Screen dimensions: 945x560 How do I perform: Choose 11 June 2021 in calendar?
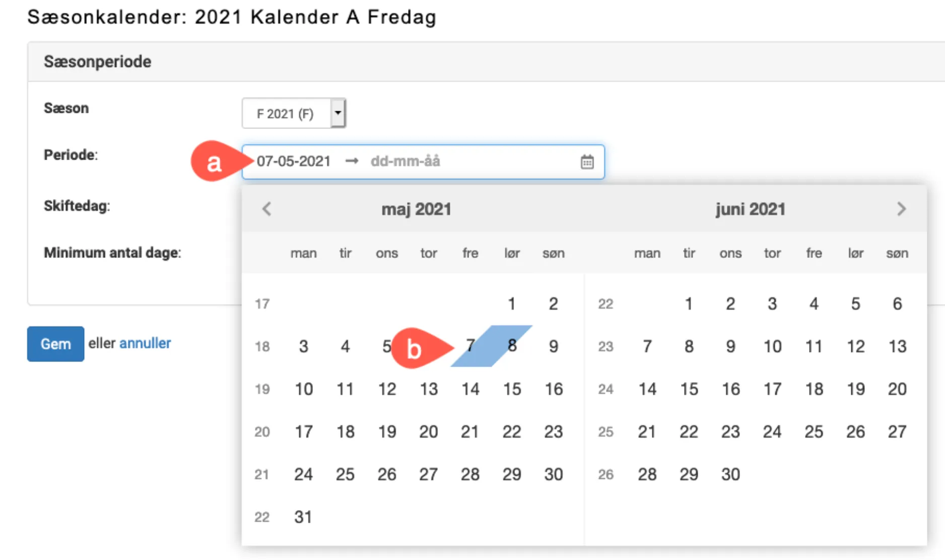tap(814, 346)
